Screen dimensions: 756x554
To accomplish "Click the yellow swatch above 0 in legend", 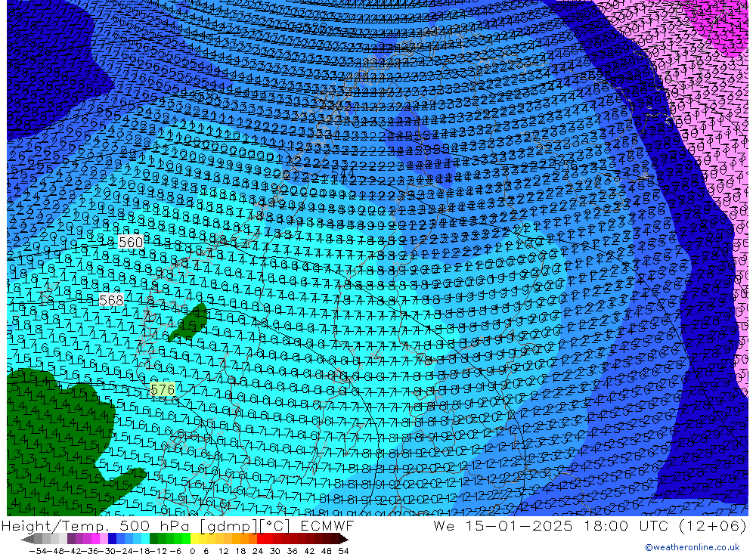I will tap(195, 539).
